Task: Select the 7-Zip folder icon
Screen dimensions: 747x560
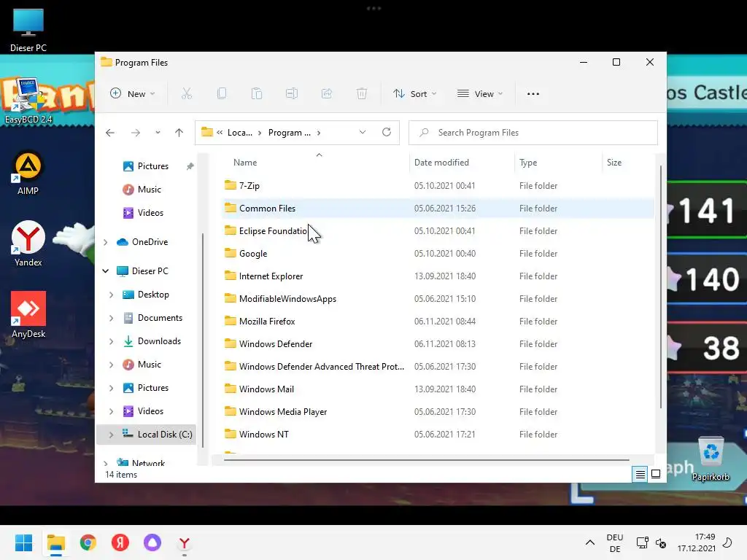Action: pos(230,185)
